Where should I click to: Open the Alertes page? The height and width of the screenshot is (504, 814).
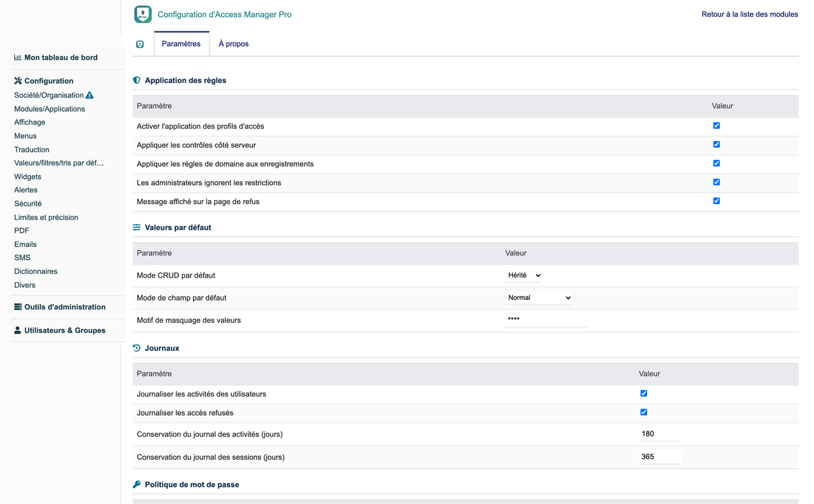pyautogui.click(x=26, y=191)
